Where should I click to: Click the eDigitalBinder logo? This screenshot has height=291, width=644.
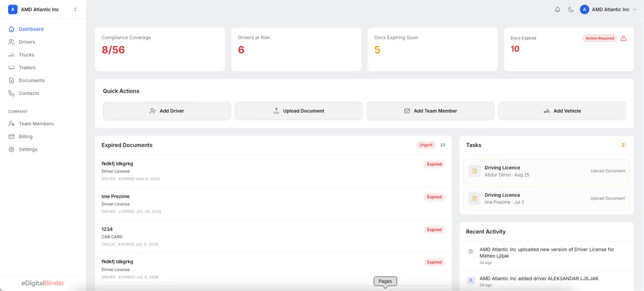point(43,283)
